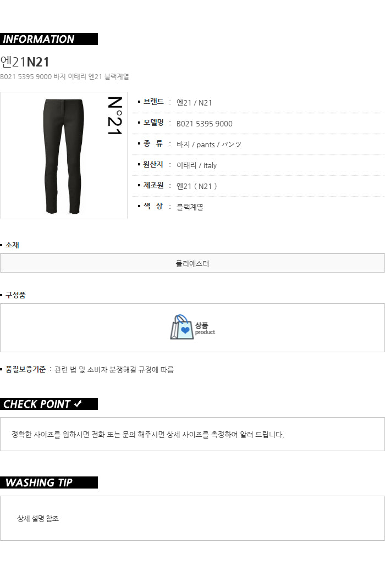
Task: Click the 브랜드 value 엔21 / N21
Action: point(194,103)
